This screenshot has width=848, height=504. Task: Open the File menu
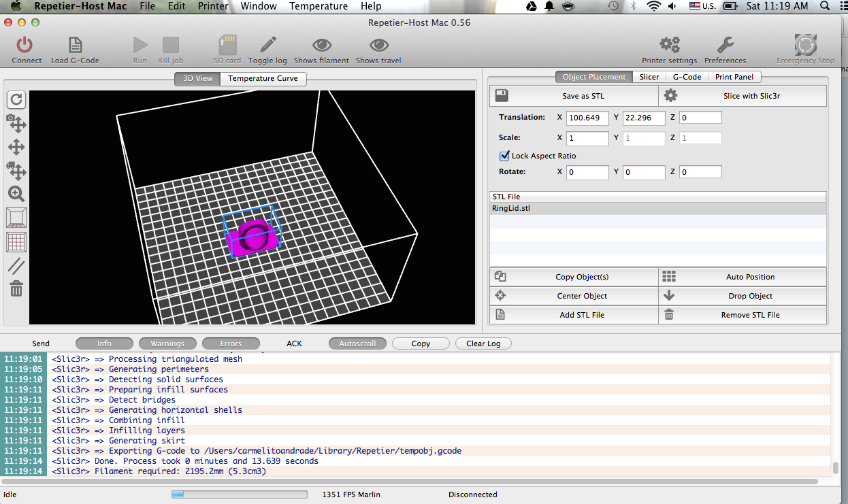coord(147,6)
